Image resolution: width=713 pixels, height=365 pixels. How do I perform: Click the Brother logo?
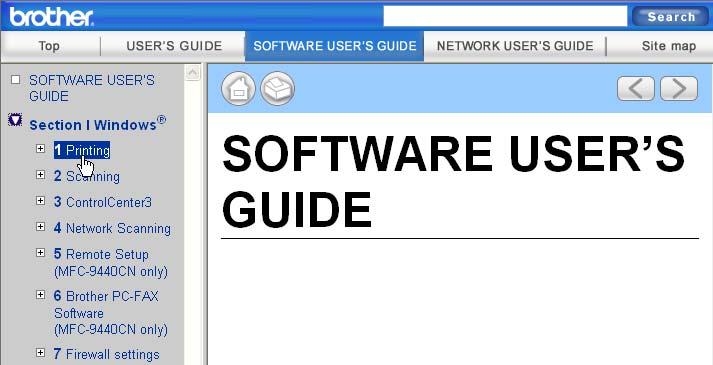point(51,17)
